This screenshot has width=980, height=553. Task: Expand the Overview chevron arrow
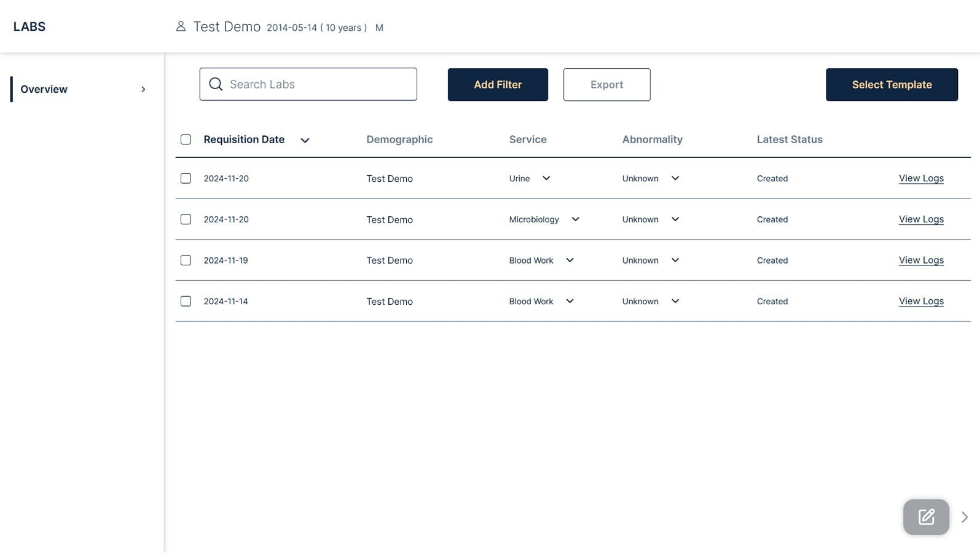143,89
